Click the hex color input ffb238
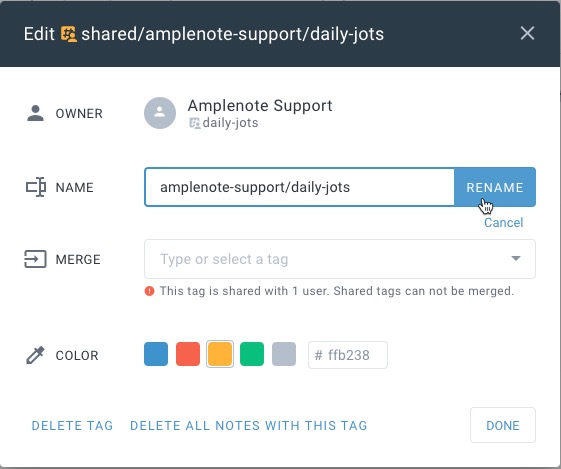Image resolution: width=561 pixels, height=469 pixels. pyautogui.click(x=348, y=355)
